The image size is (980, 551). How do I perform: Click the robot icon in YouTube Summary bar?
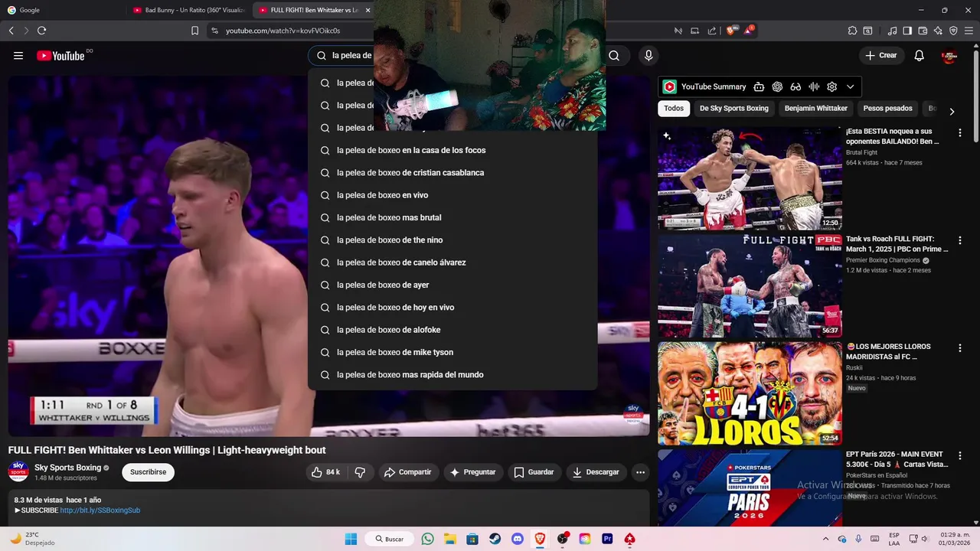point(759,87)
